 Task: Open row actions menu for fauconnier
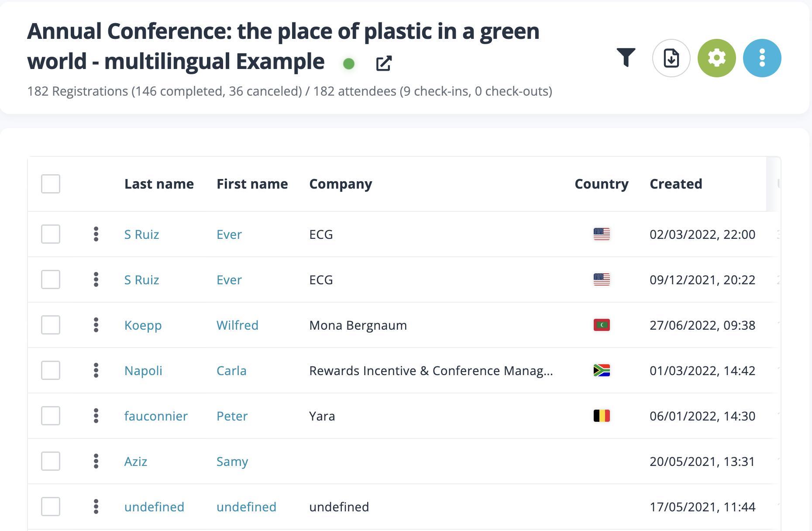pyautogui.click(x=96, y=416)
